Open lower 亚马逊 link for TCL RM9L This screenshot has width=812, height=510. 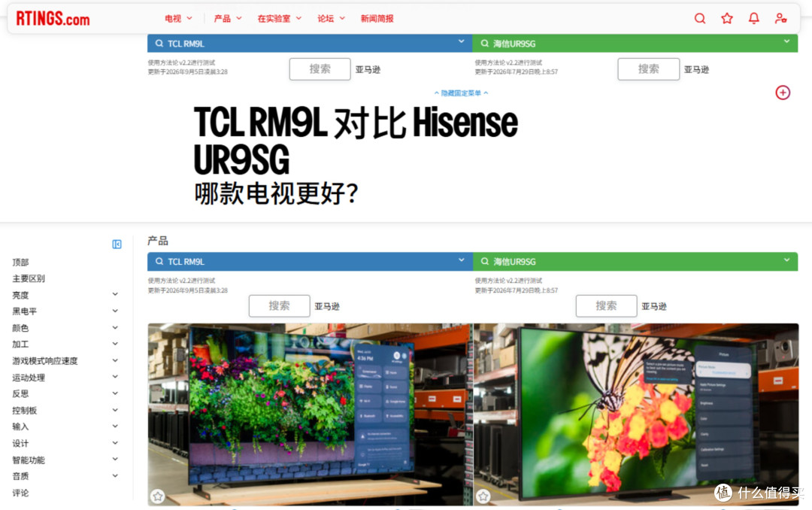327,306
